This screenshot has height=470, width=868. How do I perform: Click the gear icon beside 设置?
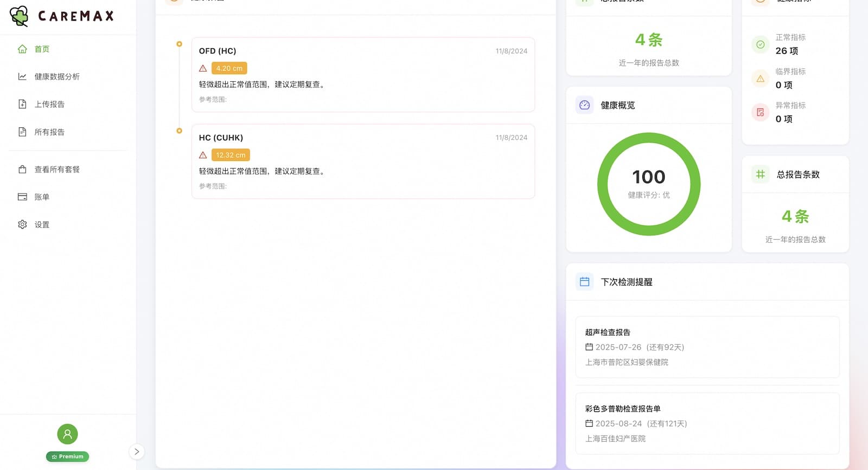(x=22, y=224)
